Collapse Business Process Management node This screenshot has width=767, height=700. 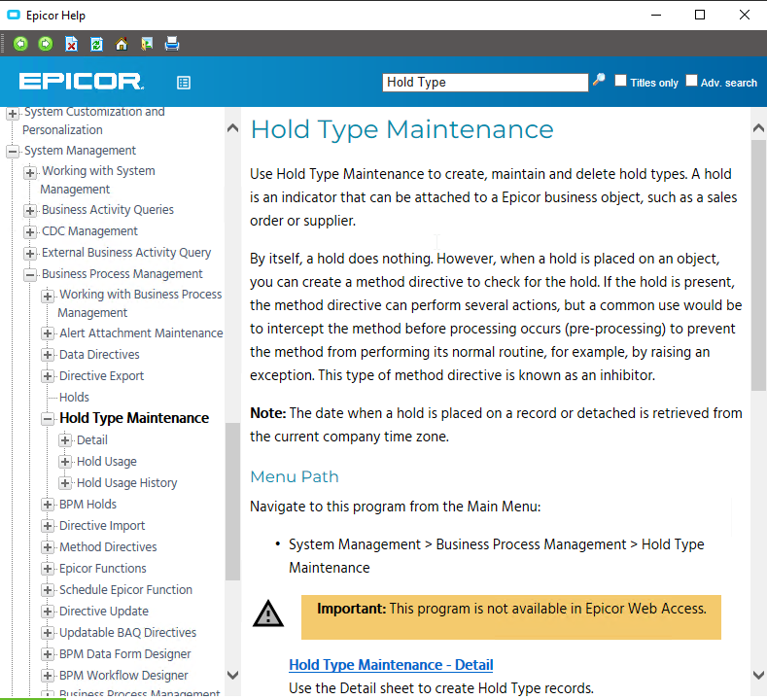point(30,275)
